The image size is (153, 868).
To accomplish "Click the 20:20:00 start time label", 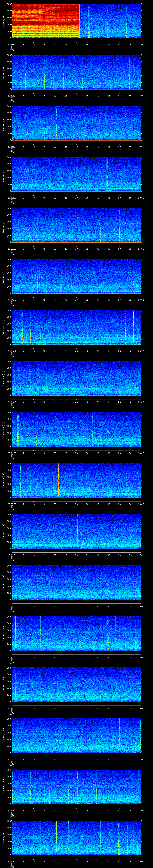I will [x=12, y=249].
